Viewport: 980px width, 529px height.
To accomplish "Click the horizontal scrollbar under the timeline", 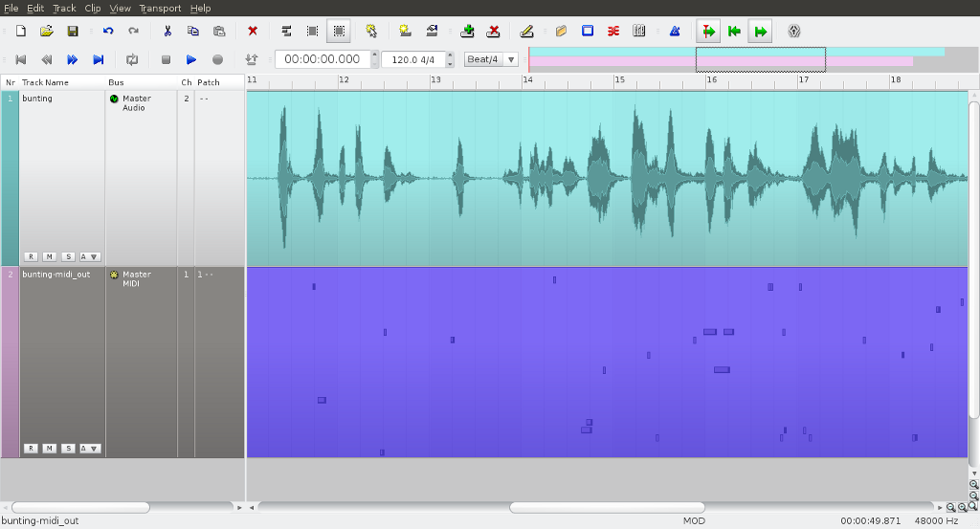I will click(606, 507).
